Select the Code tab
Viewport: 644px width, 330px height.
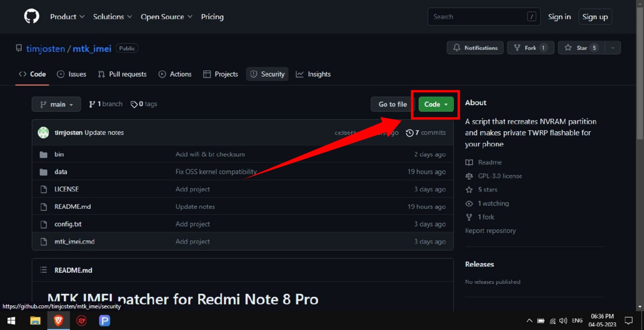[x=32, y=74]
